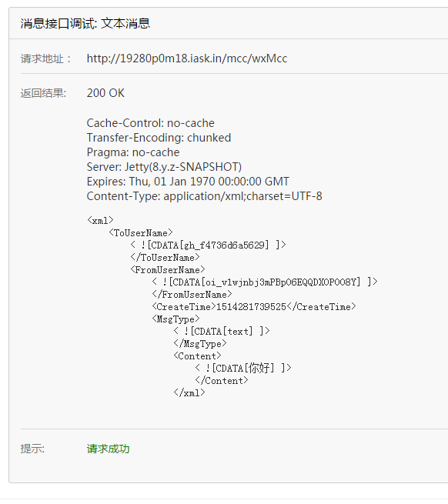The width and height of the screenshot is (448, 504).
Task: Click the CDATA value gh_f4736d6a5629
Action: (x=208, y=245)
